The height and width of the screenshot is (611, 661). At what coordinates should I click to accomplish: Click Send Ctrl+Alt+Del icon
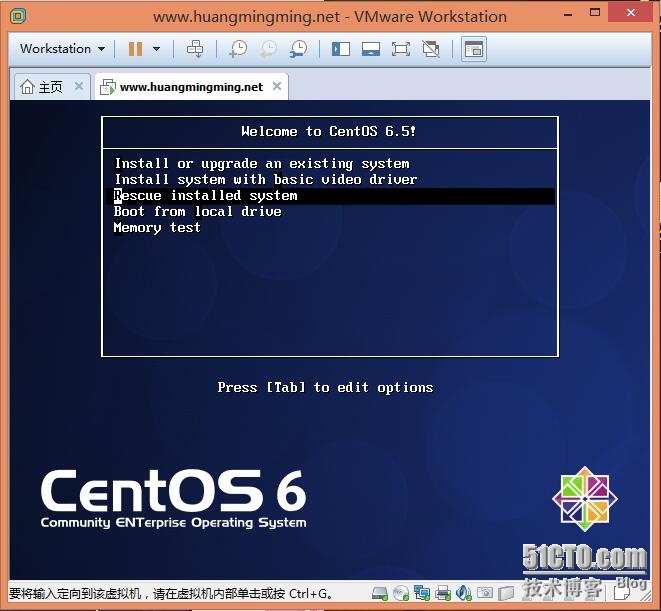pos(195,49)
